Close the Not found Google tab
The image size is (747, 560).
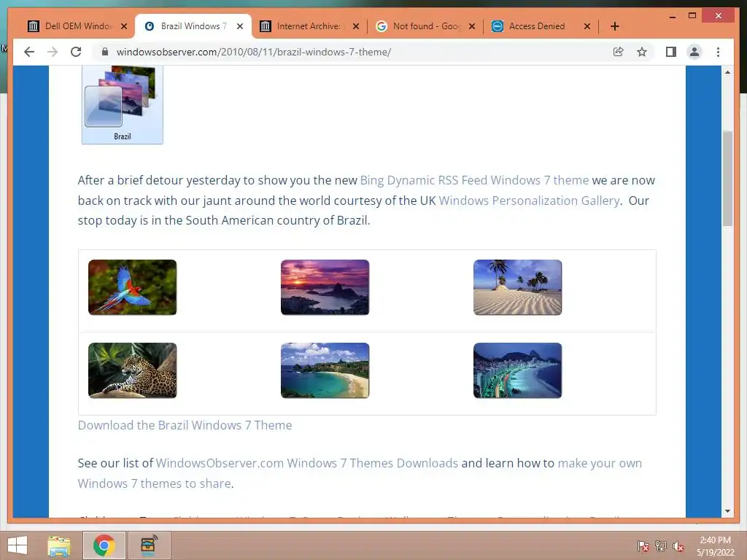(472, 26)
